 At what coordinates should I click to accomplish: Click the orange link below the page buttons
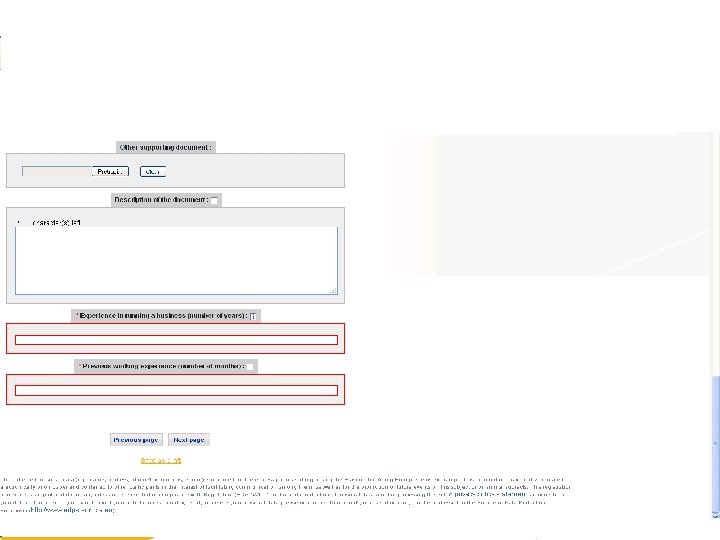[x=161, y=460]
